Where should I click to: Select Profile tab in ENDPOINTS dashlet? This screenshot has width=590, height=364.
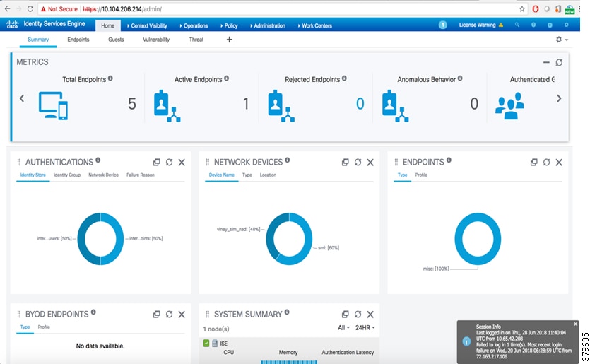(421, 175)
